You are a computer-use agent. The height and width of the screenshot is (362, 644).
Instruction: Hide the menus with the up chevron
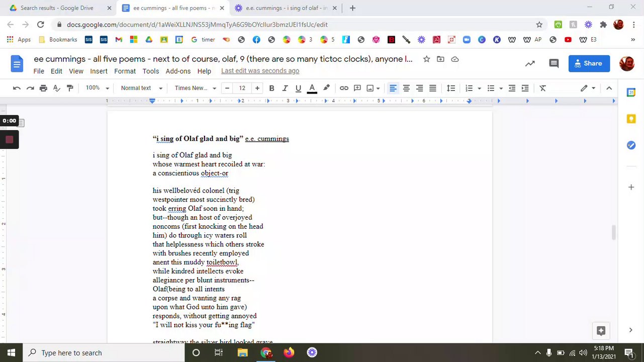[609, 88]
